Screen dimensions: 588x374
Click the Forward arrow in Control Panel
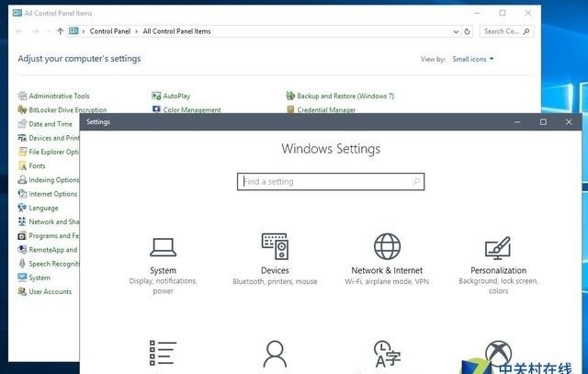36,31
